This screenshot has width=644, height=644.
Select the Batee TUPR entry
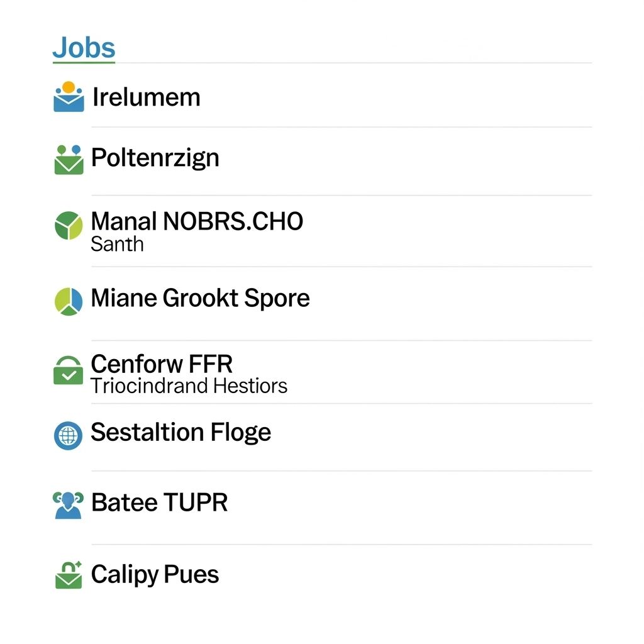coord(159,502)
